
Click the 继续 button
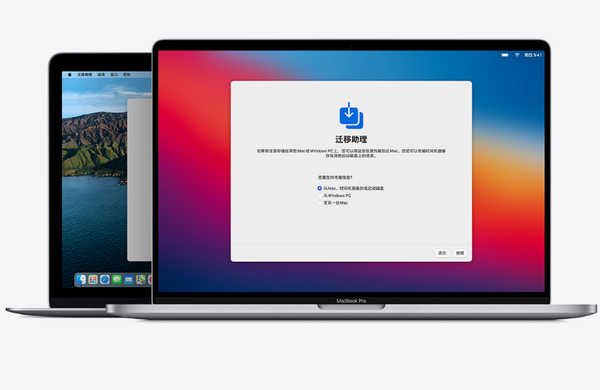click(x=460, y=253)
